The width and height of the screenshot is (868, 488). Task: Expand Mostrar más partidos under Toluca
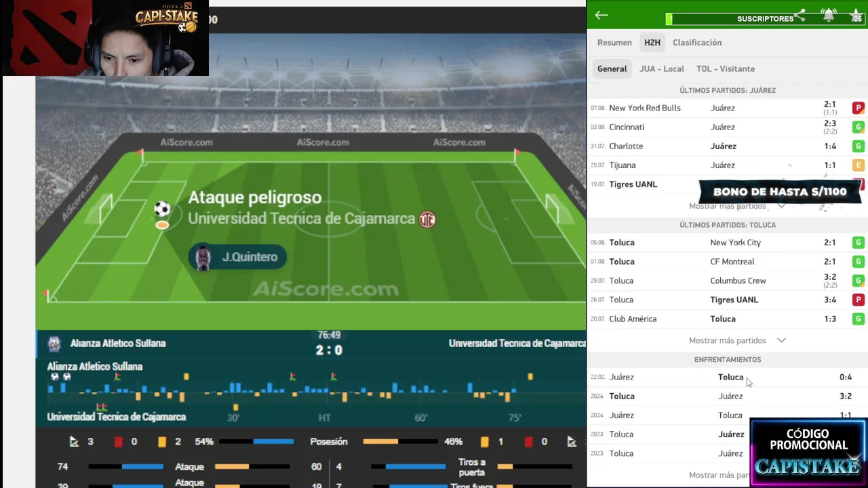[736, 340]
